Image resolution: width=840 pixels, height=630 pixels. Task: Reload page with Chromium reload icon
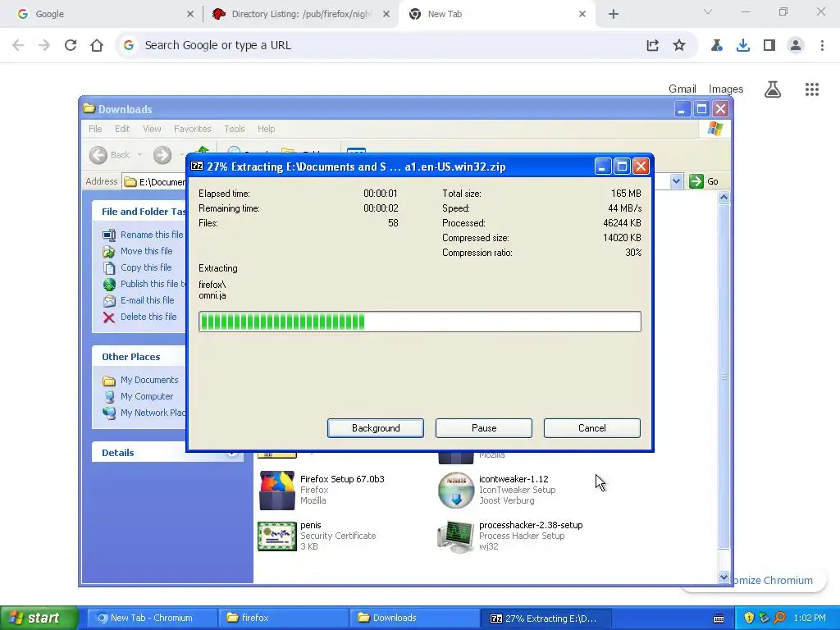coord(71,45)
